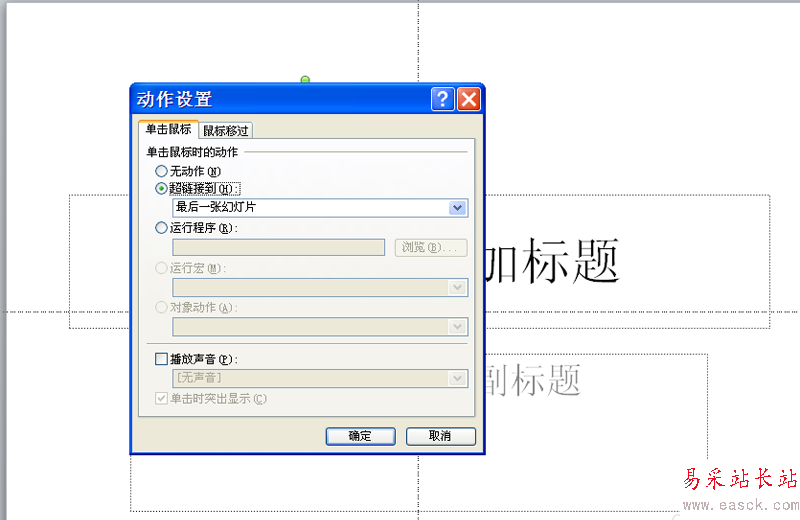The image size is (800, 520).
Task: Enable the 播放声音 checkbox
Action: [x=161, y=359]
